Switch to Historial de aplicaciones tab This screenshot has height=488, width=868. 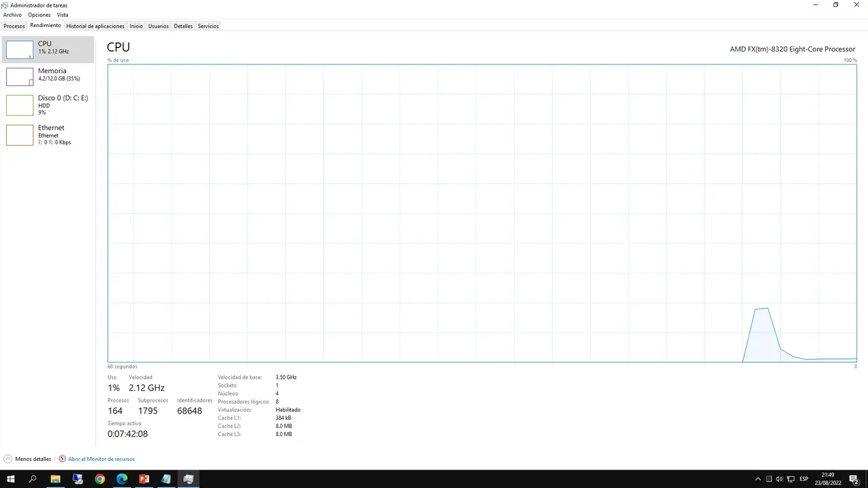pos(96,26)
